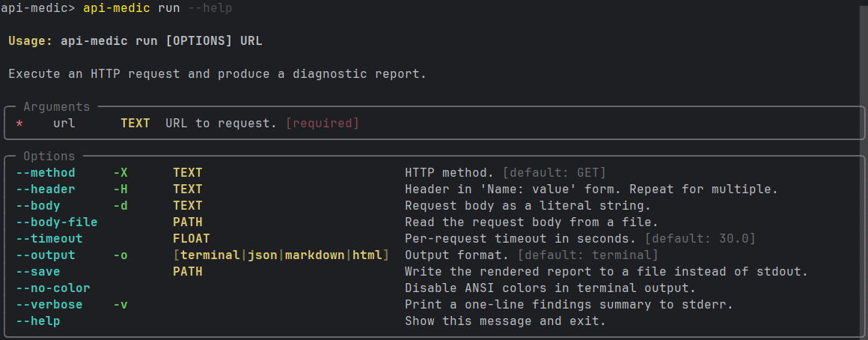Click the 'terminal' output choice in the brackets
This screenshot has width=868, height=340.
pyautogui.click(x=210, y=255)
